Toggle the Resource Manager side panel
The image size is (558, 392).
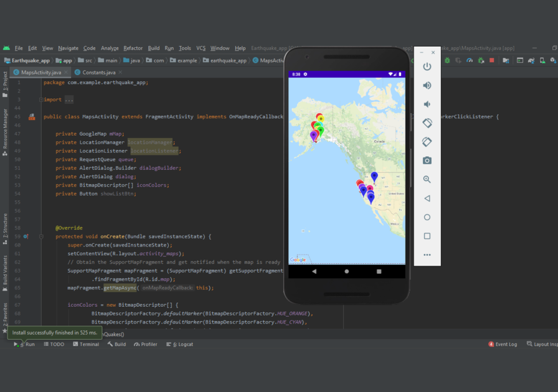[x=5, y=133]
